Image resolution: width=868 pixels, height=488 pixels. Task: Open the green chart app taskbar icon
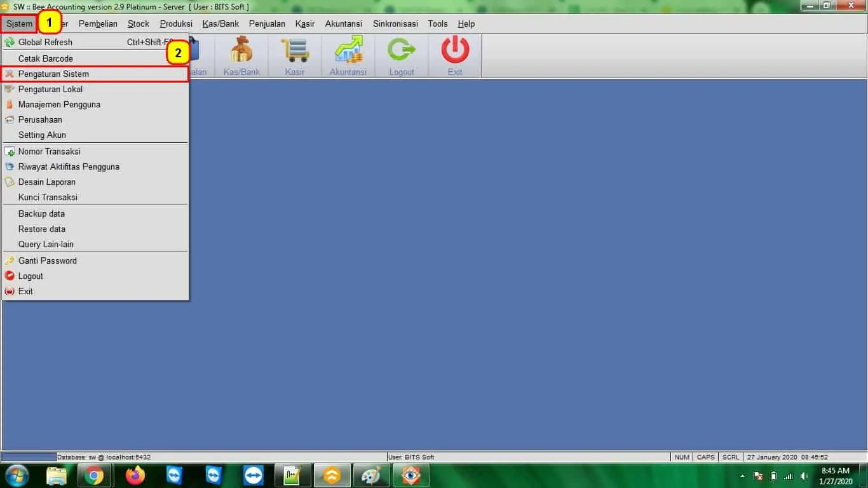point(293,475)
